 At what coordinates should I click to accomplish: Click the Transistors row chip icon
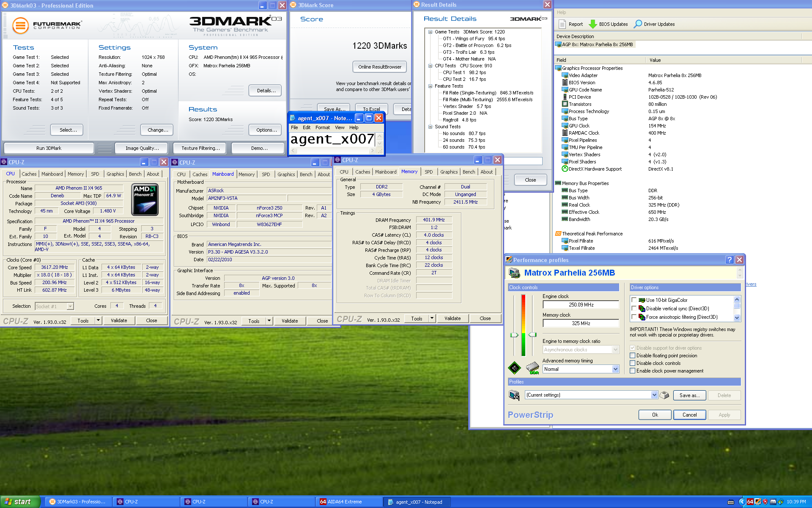point(565,104)
